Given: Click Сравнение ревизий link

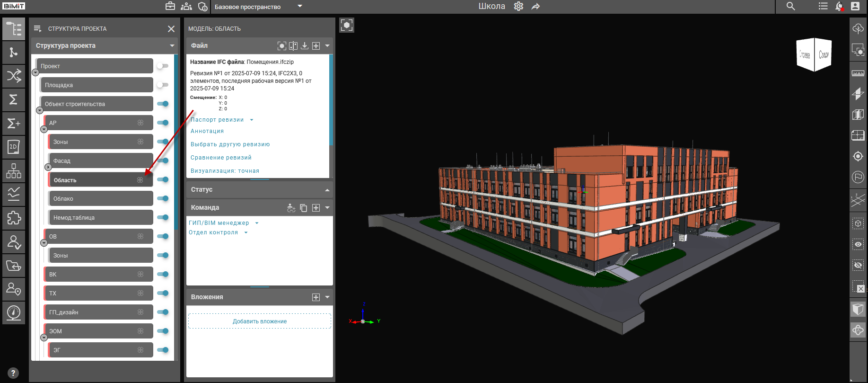Looking at the screenshot, I should (221, 158).
